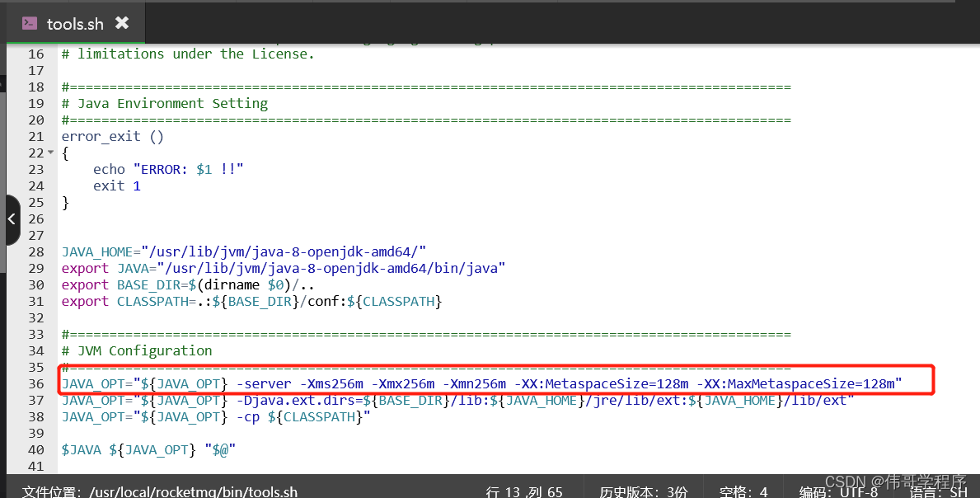Click exit 1 on line 24
Image resolution: width=980 pixels, height=498 pixels.
coord(117,186)
